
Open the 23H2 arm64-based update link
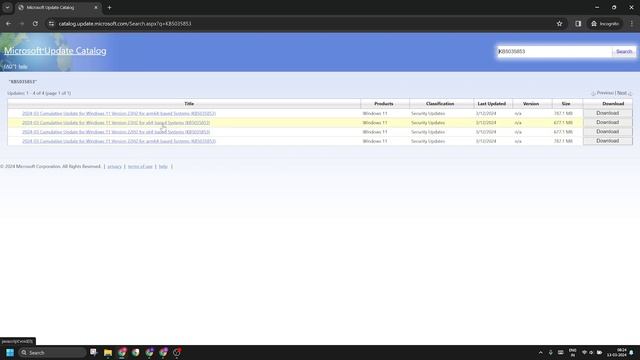[119, 113]
